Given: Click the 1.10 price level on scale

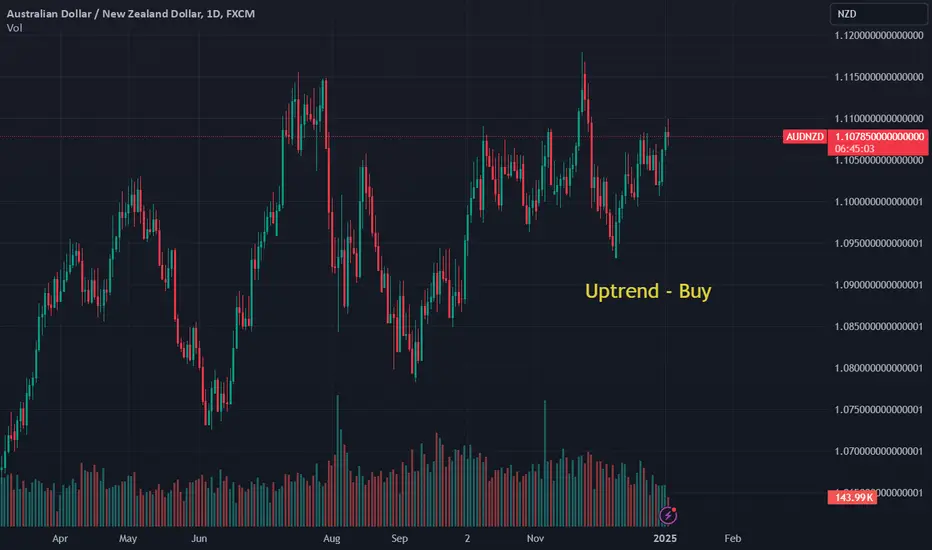Looking at the screenshot, I should coord(879,202).
